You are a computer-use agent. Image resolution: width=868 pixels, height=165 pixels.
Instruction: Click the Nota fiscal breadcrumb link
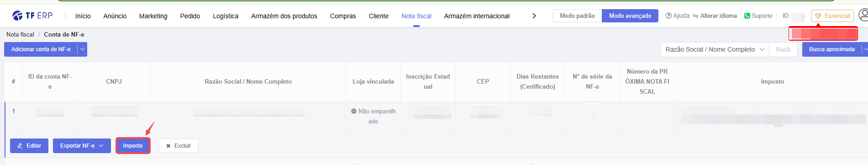(x=20, y=34)
